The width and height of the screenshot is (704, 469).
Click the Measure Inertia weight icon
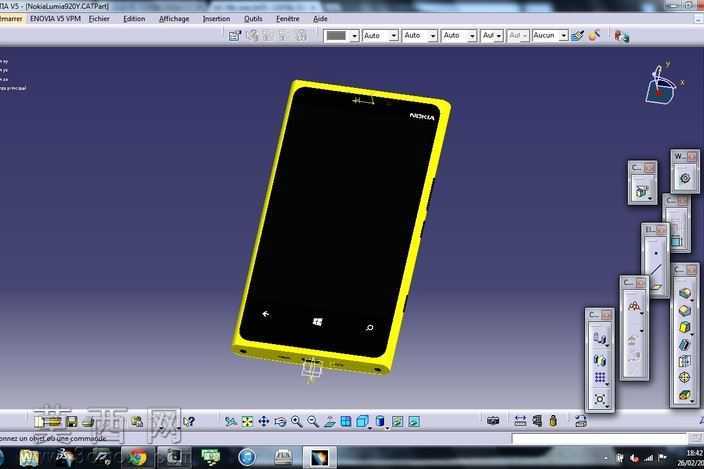553,421
